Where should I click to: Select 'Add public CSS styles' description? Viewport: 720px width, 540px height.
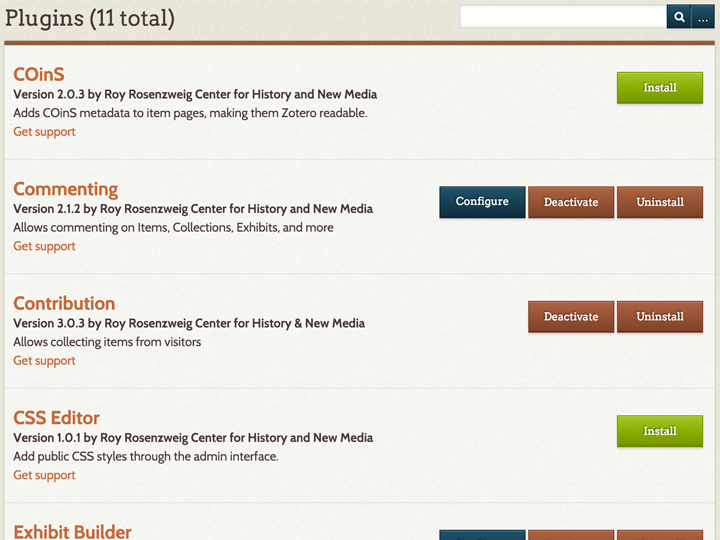(x=146, y=456)
